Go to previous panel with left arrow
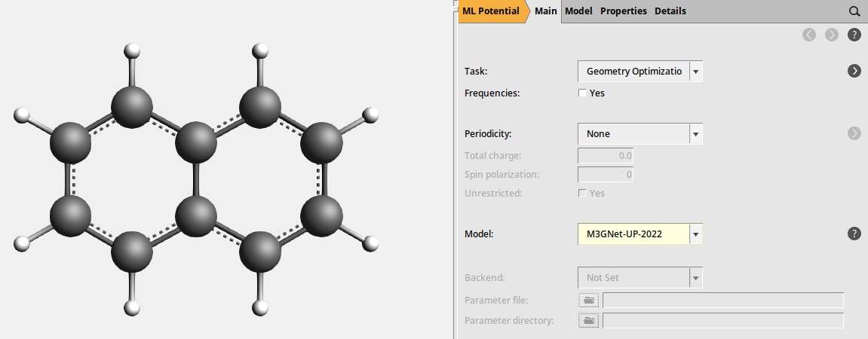868x339 pixels. (x=809, y=35)
